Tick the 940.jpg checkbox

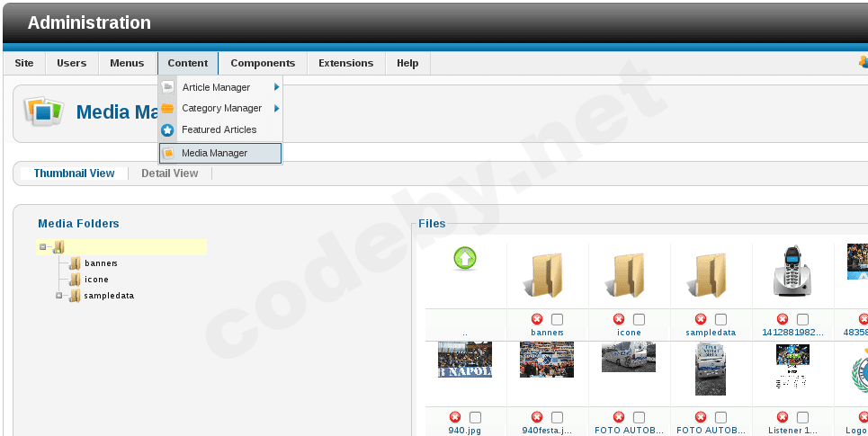[475, 417]
